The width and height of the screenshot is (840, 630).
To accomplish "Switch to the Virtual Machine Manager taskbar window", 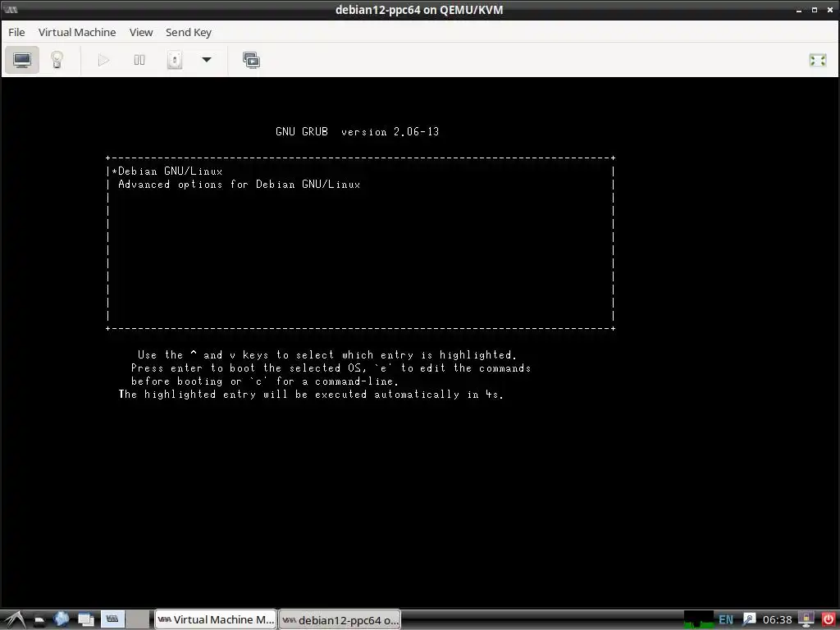I will 216,620.
